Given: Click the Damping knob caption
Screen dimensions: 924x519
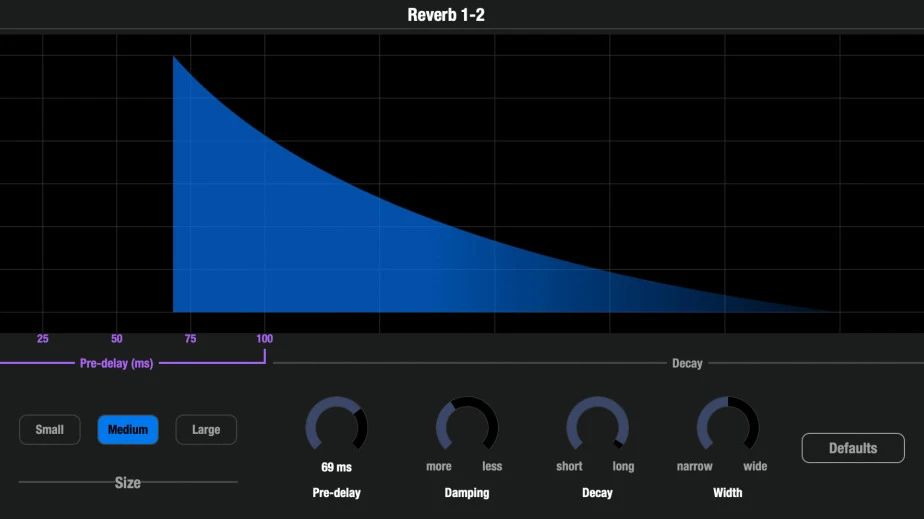Looking at the screenshot, I should pyautogui.click(x=467, y=493).
